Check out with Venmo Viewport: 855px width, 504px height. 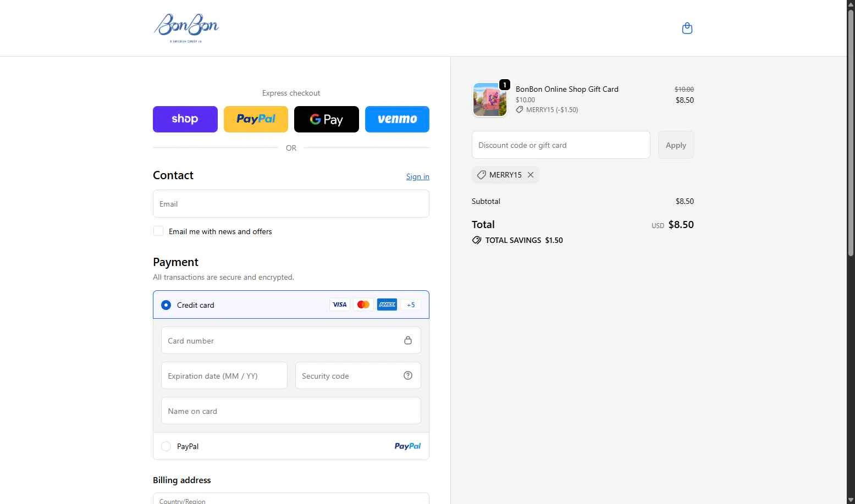[397, 119]
